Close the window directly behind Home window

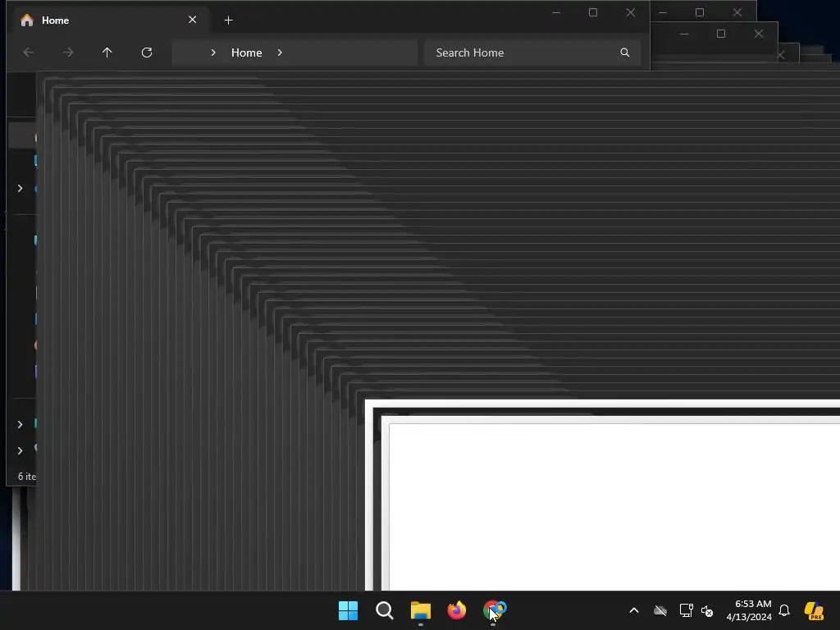coord(737,12)
